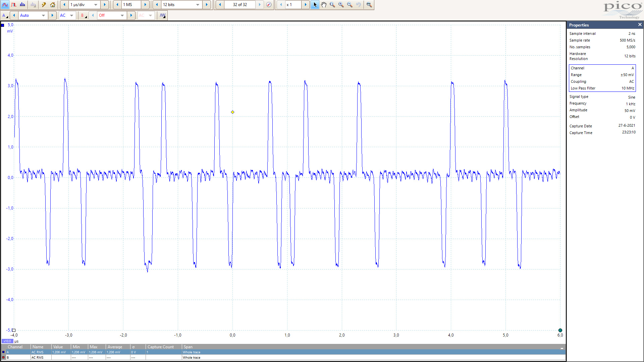644x362 pixels.
Task: Click the Capture Time 23:23:10 value
Action: click(x=629, y=132)
